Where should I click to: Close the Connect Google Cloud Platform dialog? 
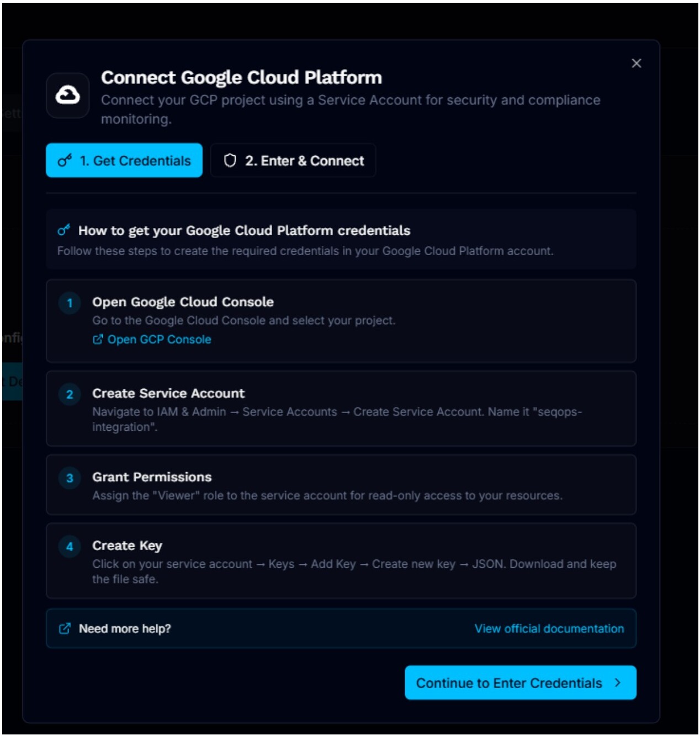(636, 64)
